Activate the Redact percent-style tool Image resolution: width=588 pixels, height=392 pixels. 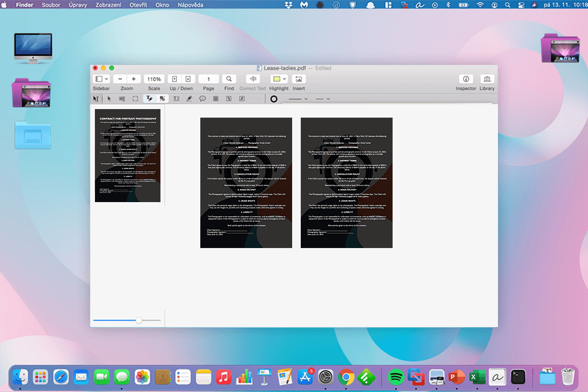pos(162,99)
